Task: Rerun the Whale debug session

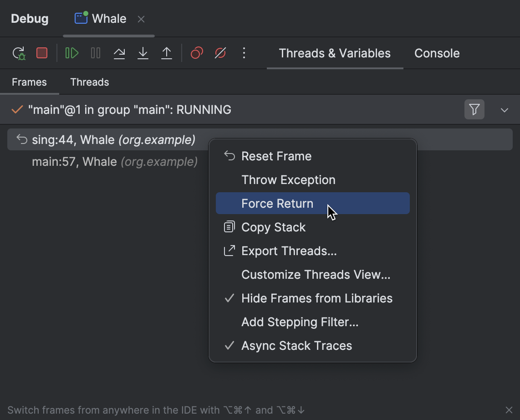Action: click(19, 53)
